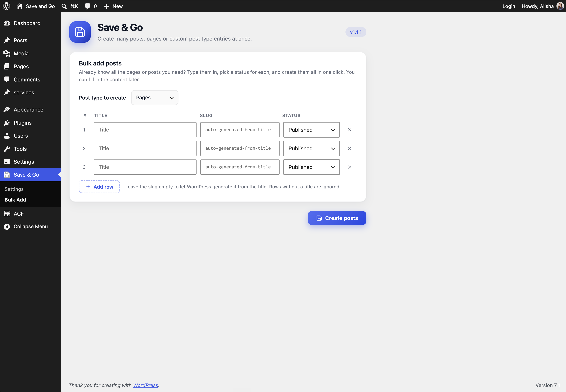Click the Collapse Menu arrow icon
Image resolution: width=566 pixels, height=392 pixels.
7,226
